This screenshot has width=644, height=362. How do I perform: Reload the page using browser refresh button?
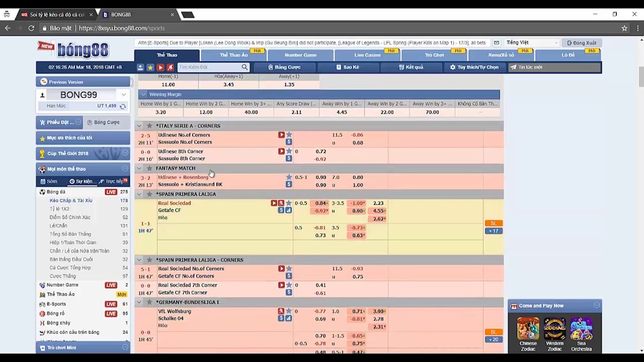(x=31, y=28)
